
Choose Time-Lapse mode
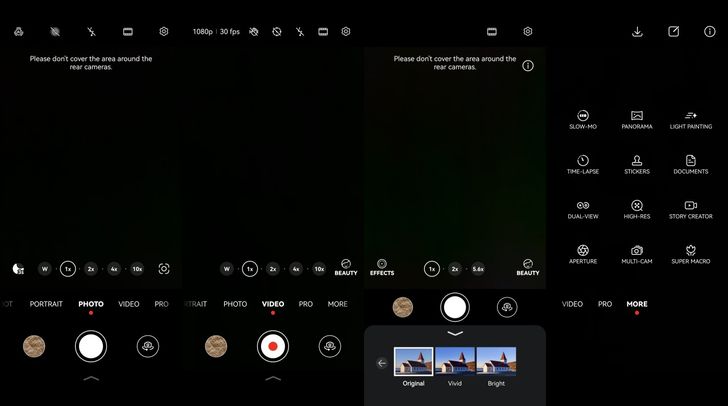(x=582, y=161)
